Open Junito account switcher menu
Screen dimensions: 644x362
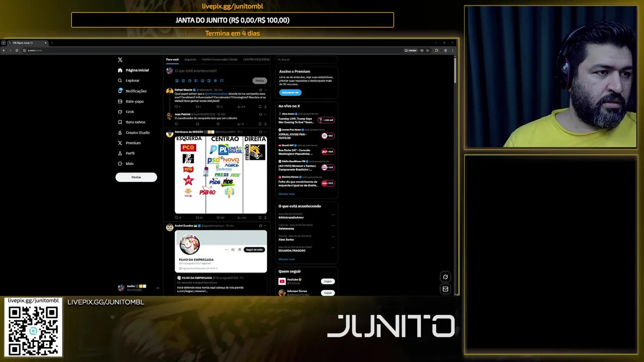pos(138,288)
